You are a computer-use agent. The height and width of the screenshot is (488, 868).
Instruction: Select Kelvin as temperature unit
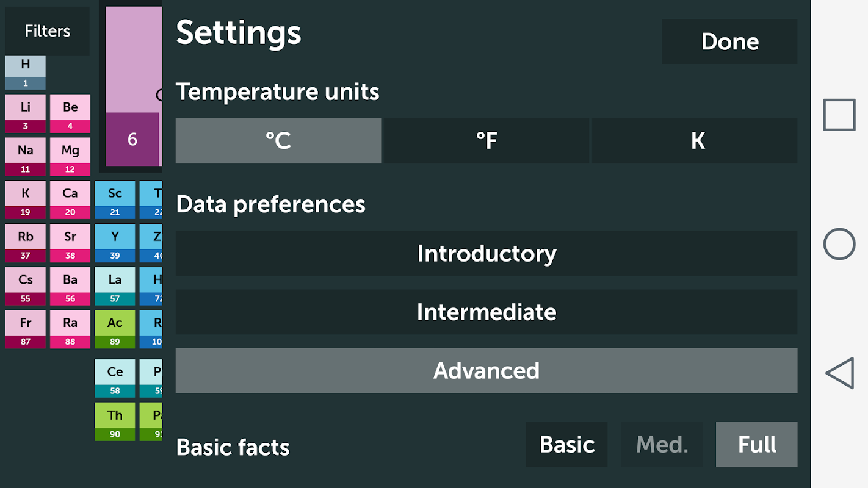[x=695, y=141]
